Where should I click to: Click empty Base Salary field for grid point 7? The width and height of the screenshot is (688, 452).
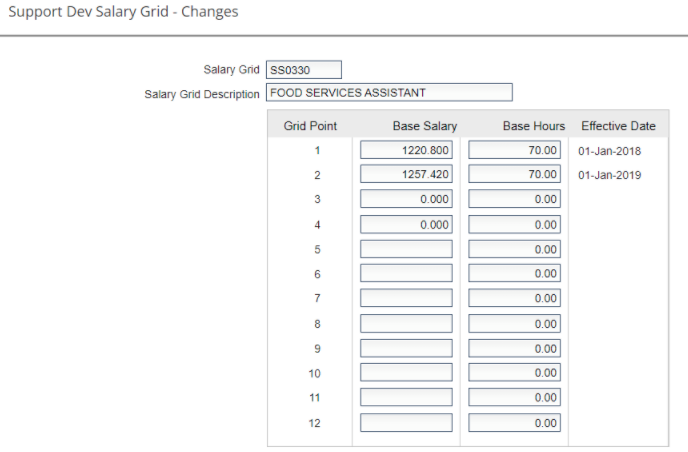click(406, 299)
